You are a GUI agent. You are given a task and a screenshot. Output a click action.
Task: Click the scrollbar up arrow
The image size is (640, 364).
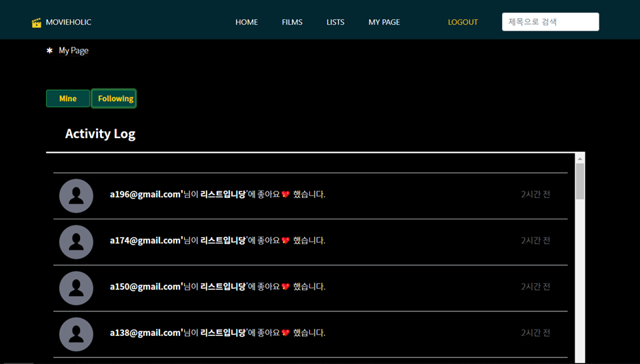tap(579, 159)
